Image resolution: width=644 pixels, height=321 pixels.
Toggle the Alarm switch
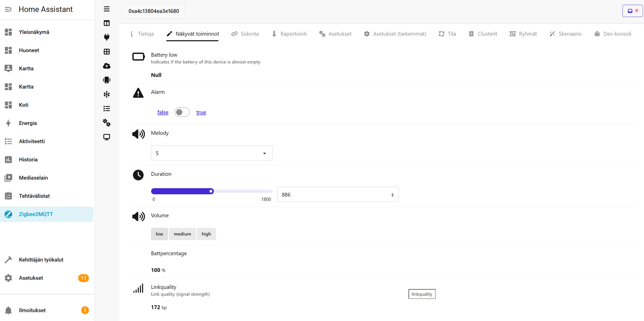pos(182,112)
